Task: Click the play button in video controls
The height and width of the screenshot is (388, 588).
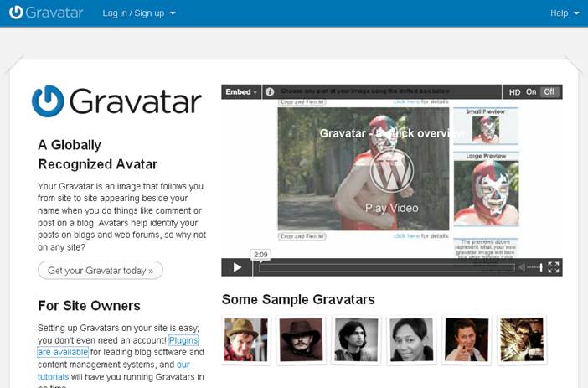Action: pos(237,267)
